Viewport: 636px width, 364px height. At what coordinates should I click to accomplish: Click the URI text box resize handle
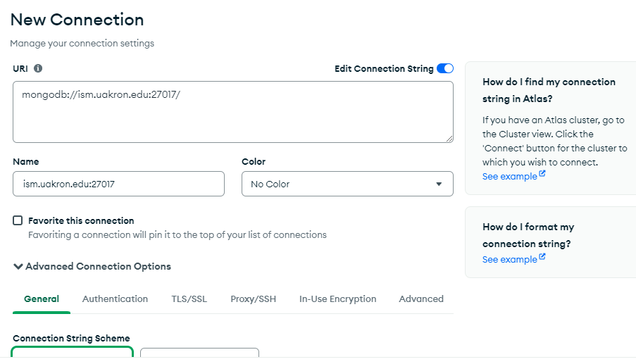[x=448, y=138]
